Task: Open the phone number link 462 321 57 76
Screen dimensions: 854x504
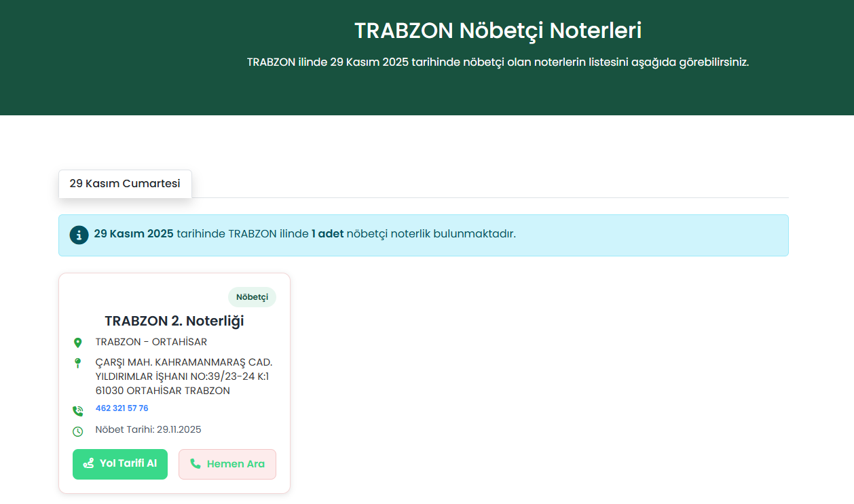Action: [x=122, y=408]
